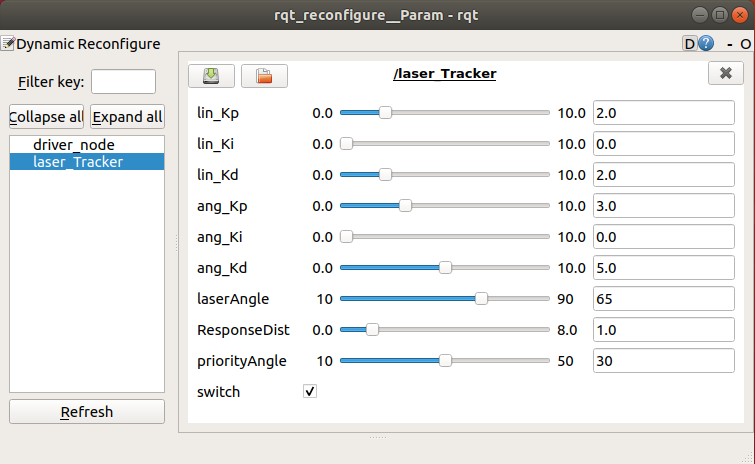Click the lin_Ki value field
Screen dimensions: 755x464
pyautogui.click(x=664, y=143)
